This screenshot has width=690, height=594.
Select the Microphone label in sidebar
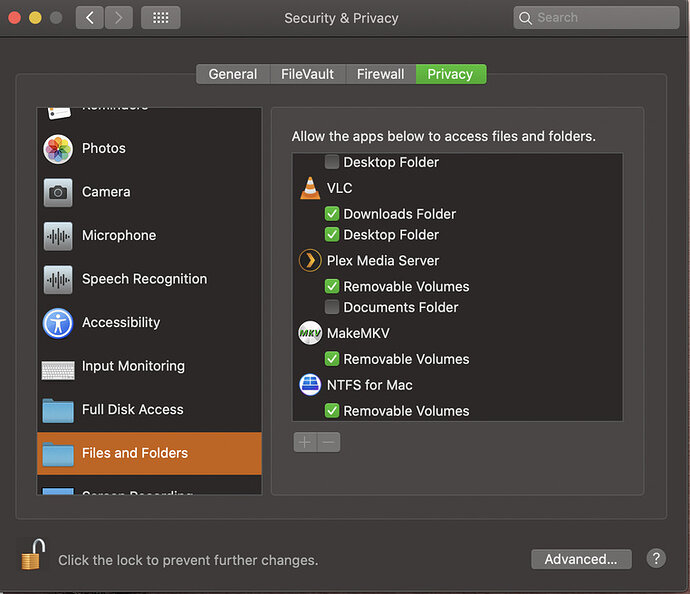click(119, 236)
